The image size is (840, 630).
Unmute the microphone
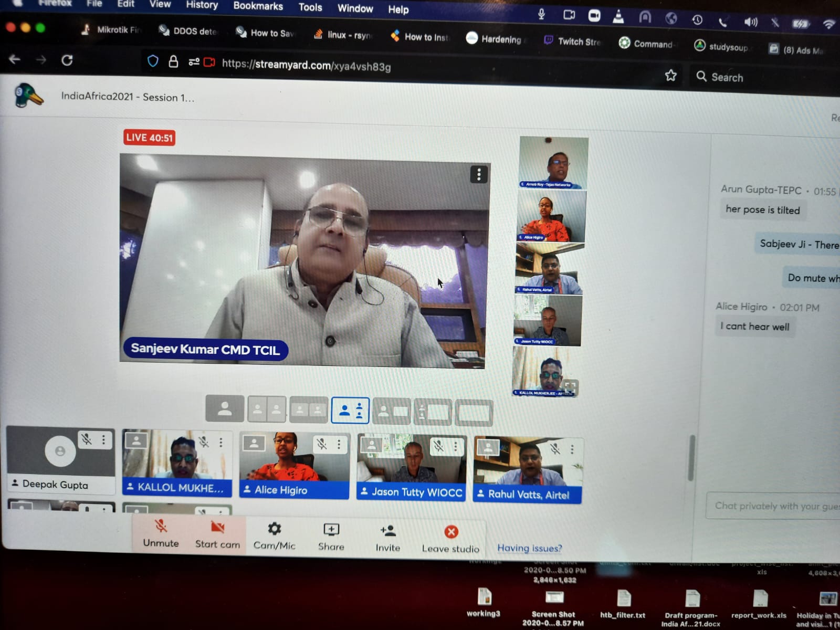click(x=161, y=527)
